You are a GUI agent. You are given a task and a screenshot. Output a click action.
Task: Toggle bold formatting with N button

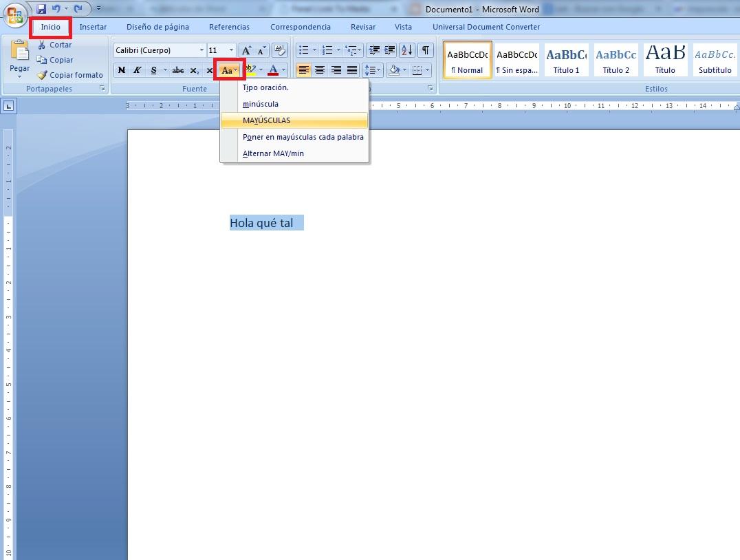coord(122,70)
